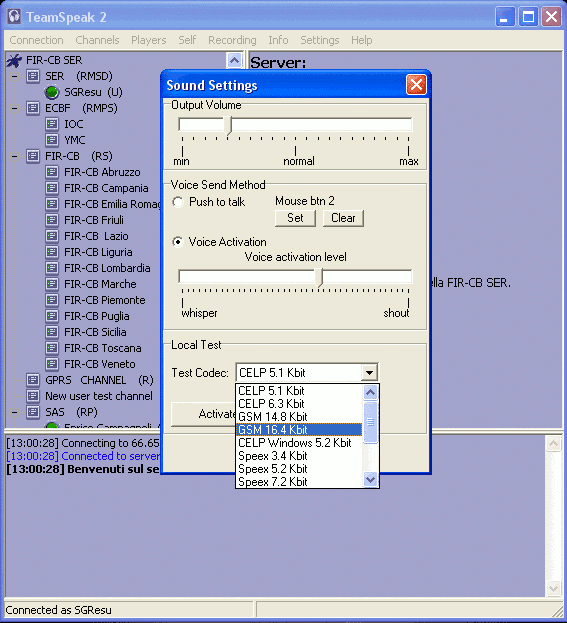Choose GSM 14.8 Kbit in codec list
Screen dimensions: 567x623
coord(300,417)
